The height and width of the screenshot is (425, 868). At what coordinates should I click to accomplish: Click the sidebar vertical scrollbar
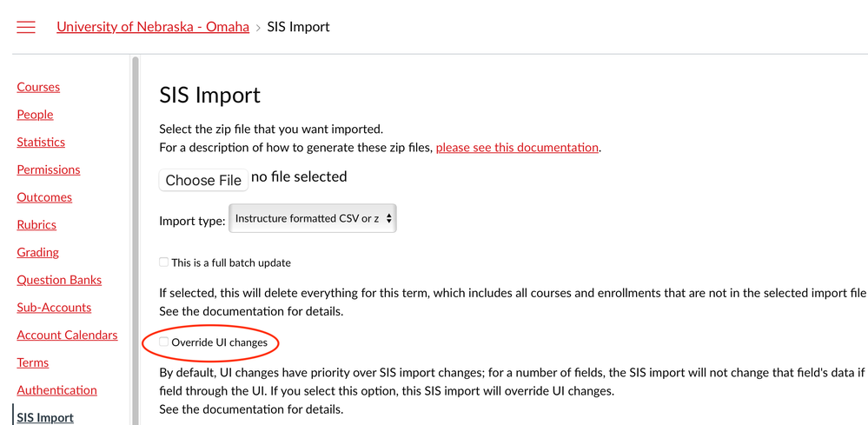[x=135, y=235]
